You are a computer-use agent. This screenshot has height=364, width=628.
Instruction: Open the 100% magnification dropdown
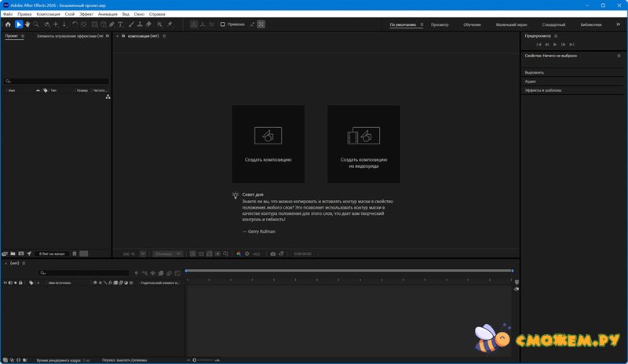point(130,253)
